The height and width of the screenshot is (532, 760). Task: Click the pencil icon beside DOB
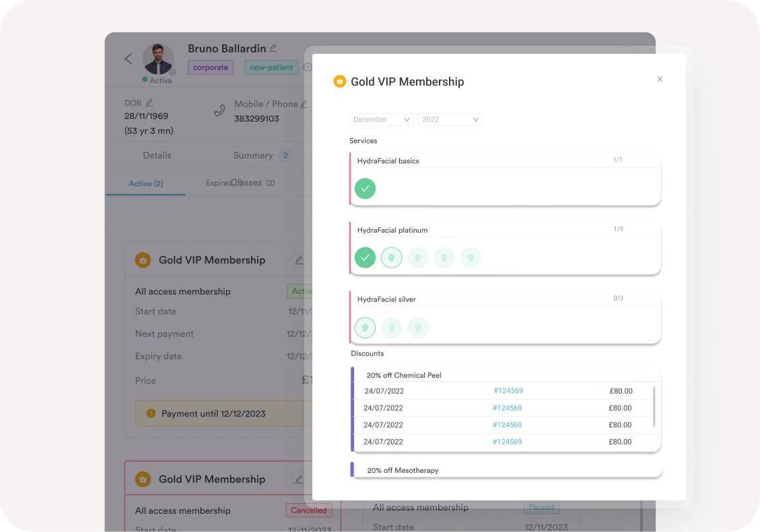pos(149,103)
